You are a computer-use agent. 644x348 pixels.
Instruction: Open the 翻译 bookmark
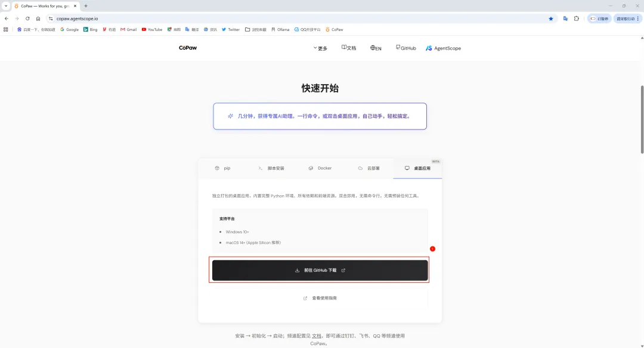pyautogui.click(x=192, y=30)
